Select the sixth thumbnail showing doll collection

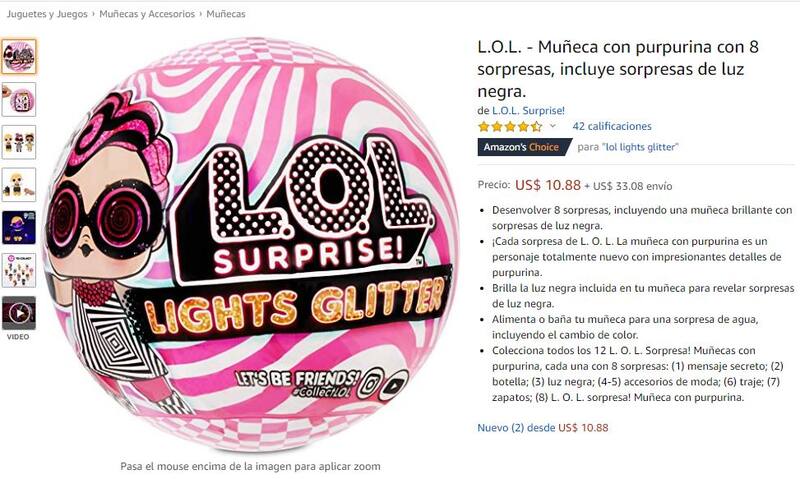(18, 270)
